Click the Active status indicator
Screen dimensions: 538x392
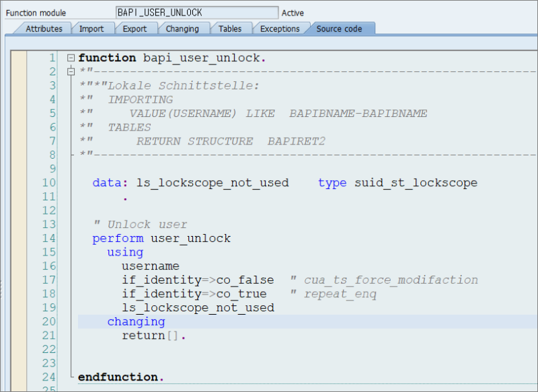[294, 12]
